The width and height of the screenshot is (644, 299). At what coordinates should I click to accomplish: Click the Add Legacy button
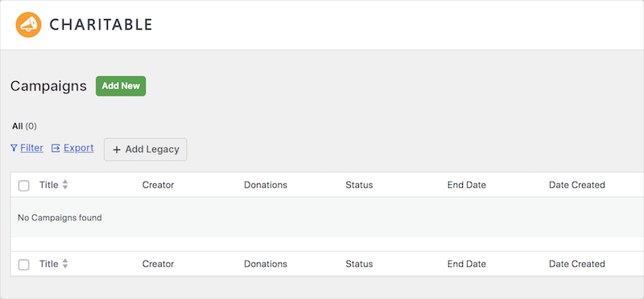tap(146, 149)
